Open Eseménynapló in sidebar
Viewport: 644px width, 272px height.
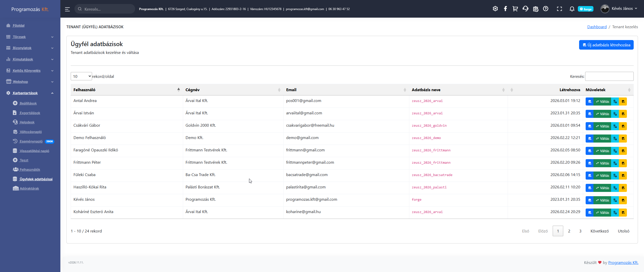31,141
